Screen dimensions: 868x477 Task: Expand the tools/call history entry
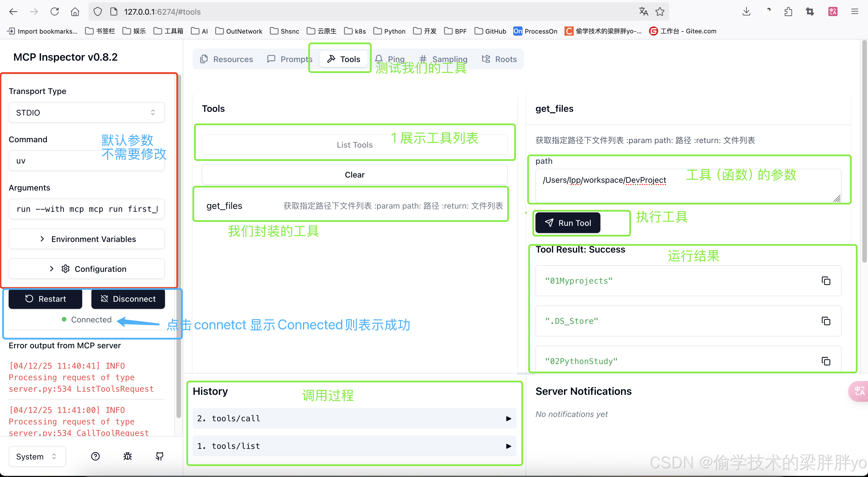pyautogui.click(x=354, y=418)
